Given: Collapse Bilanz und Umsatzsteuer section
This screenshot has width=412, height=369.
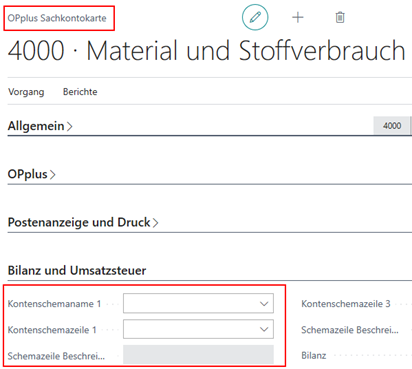Looking at the screenshot, I should click(x=77, y=270).
